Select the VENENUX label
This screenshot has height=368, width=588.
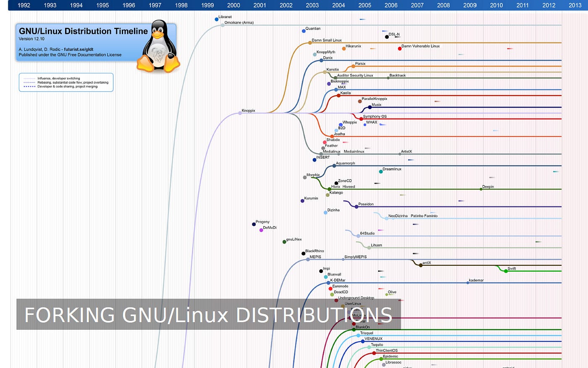(x=373, y=339)
